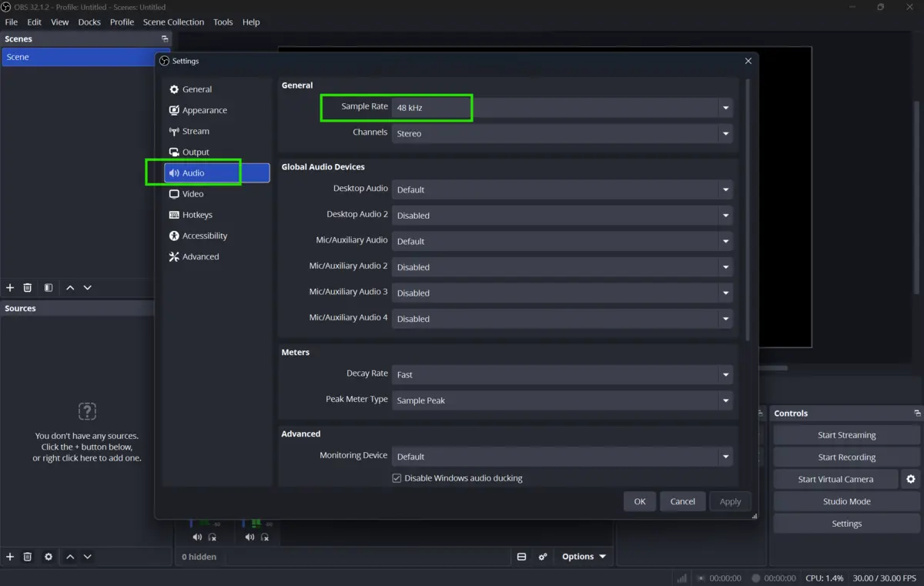The image size is (924, 586).
Task: Toggle audio mixer layout icon beside Options
Action: (x=521, y=556)
